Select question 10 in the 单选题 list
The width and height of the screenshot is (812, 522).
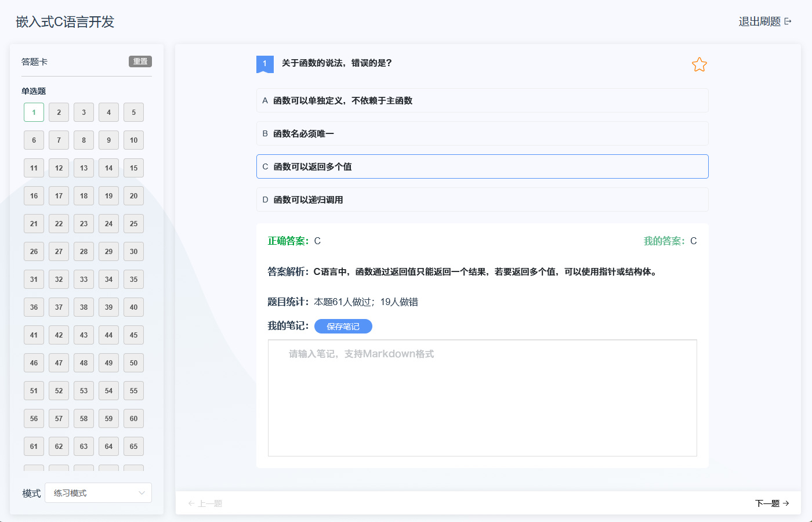click(x=133, y=140)
